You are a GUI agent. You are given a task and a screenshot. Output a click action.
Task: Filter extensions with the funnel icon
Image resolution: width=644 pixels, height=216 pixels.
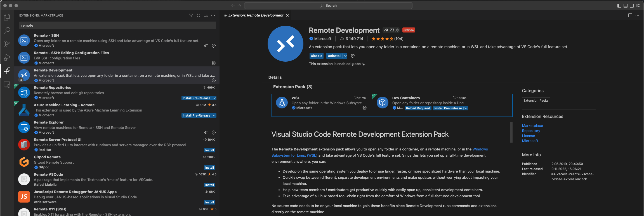pyautogui.click(x=191, y=15)
